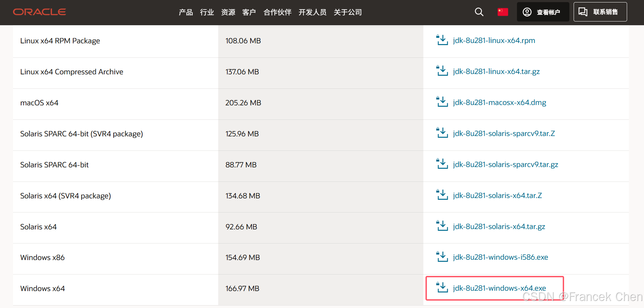Click the download icon for jdk-8u281-solaris-x64.tar.Z
Viewport: 644px width, 308px height.
point(442,195)
